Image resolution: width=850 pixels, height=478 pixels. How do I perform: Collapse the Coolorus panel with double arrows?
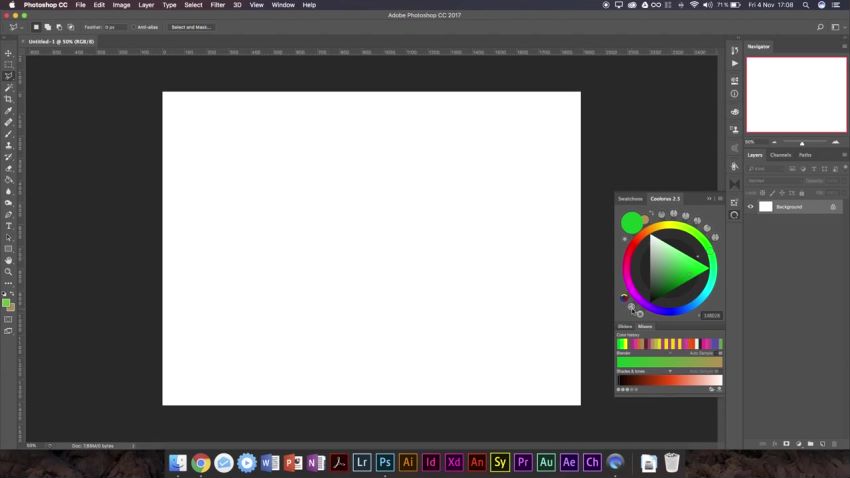pyautogui.click(x=710, y=198)
